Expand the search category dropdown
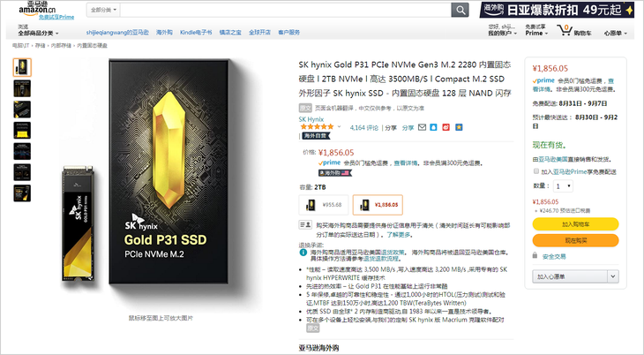This screenshot has height=355, width=644. point(103,10)
